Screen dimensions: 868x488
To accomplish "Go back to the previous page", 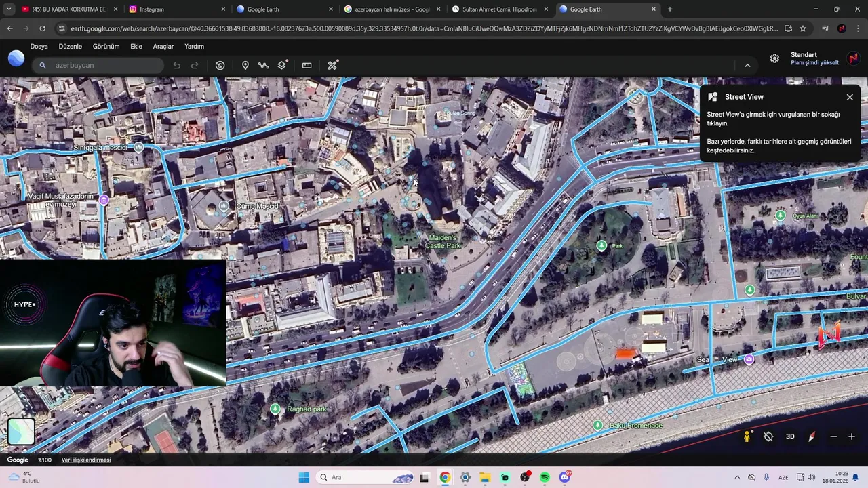I will click(x=9, y=28).
